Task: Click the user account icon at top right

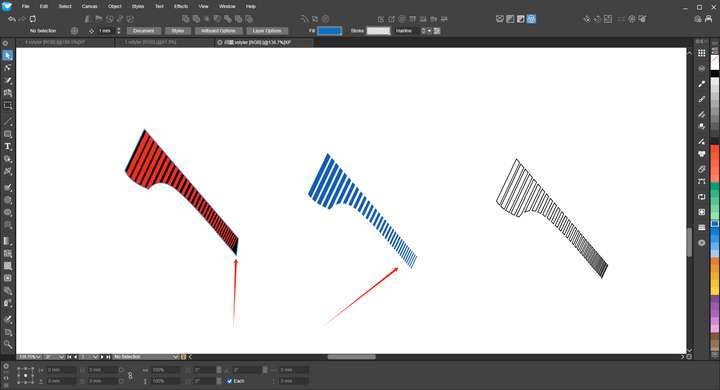Action: pos(709,19)
